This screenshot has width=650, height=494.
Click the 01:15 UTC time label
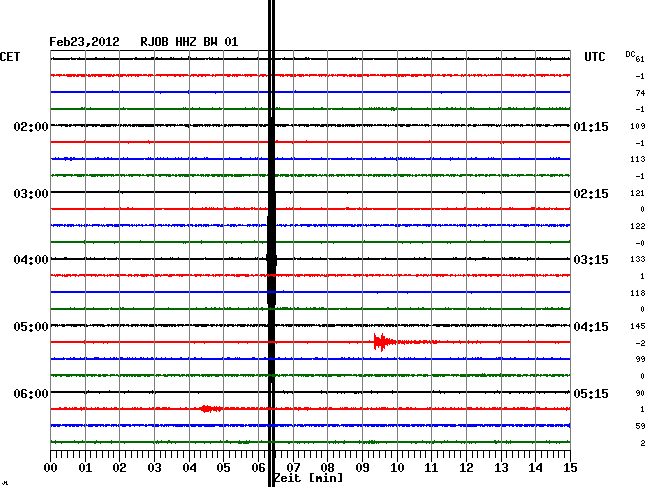pos(591,126)
